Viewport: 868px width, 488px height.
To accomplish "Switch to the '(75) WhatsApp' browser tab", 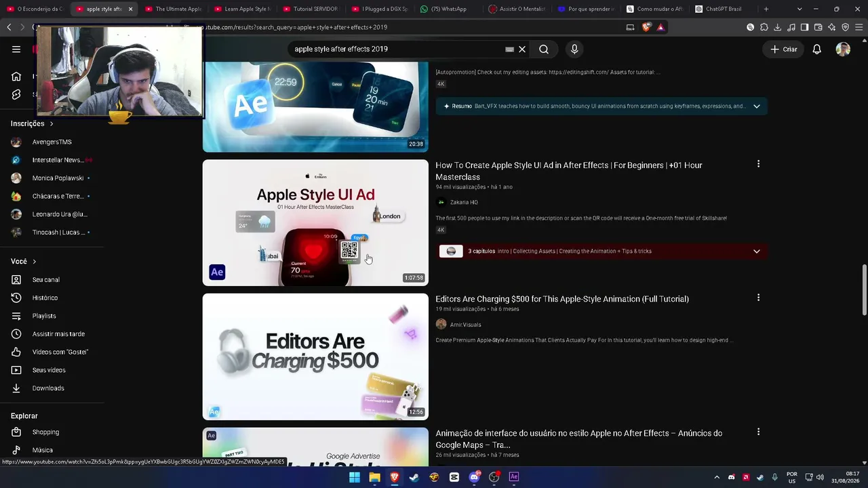I will 448,9.
